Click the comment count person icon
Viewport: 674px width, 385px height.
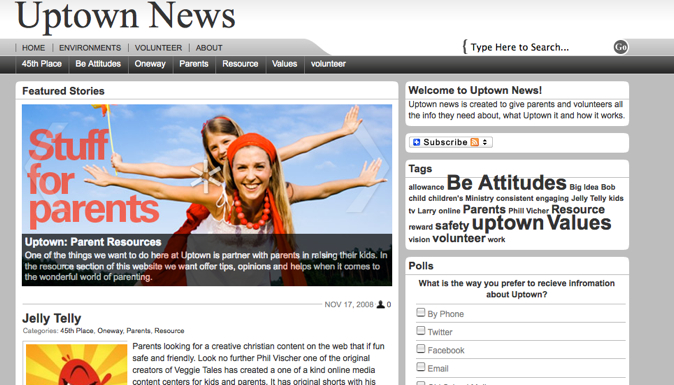[x=380, y=305]
